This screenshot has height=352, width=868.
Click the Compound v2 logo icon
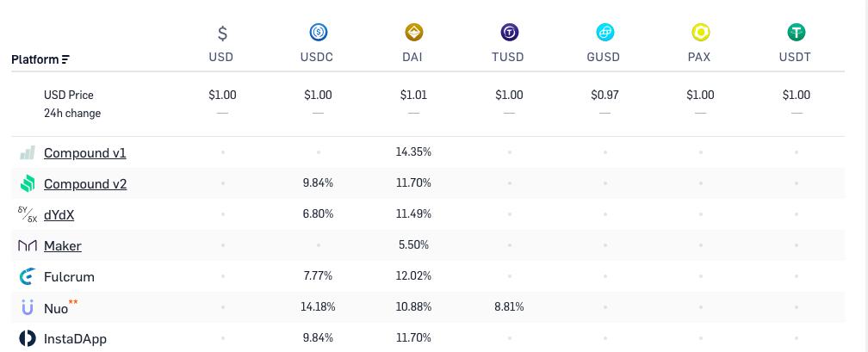click(28, 184)
